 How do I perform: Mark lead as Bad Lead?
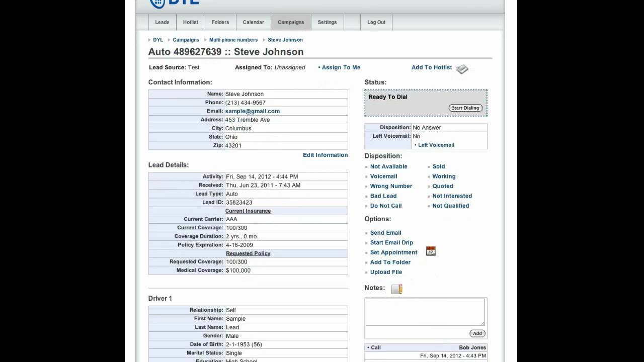pos(383,196)
